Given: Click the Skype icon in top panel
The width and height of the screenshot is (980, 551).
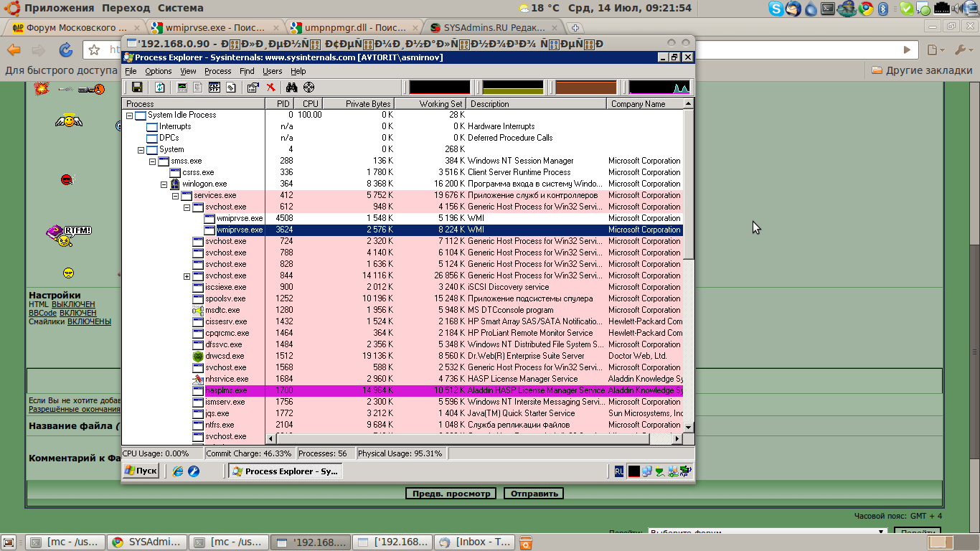Looking at the screenshot, I should 776,9.
